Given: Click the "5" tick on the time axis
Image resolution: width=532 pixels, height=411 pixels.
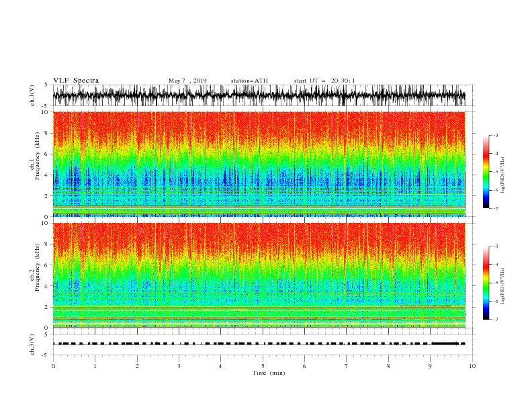Looking at the screenshot, I should coord(263,366).
